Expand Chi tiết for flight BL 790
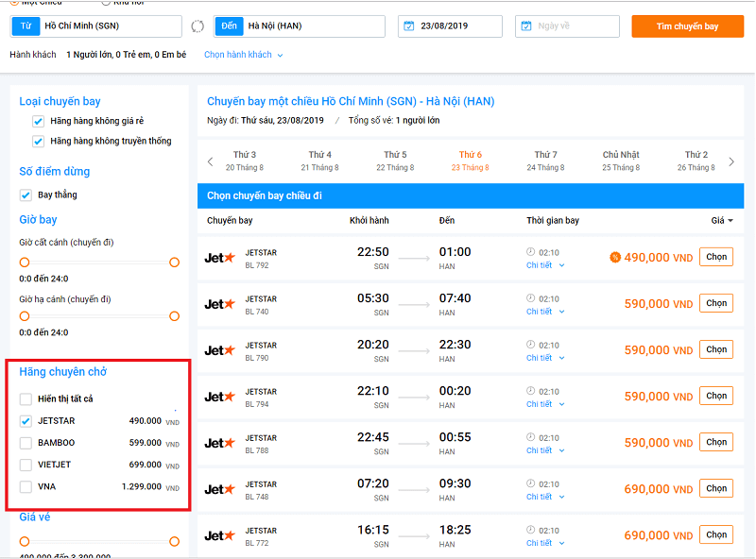The image size is (756, 559). coord(545,358)
